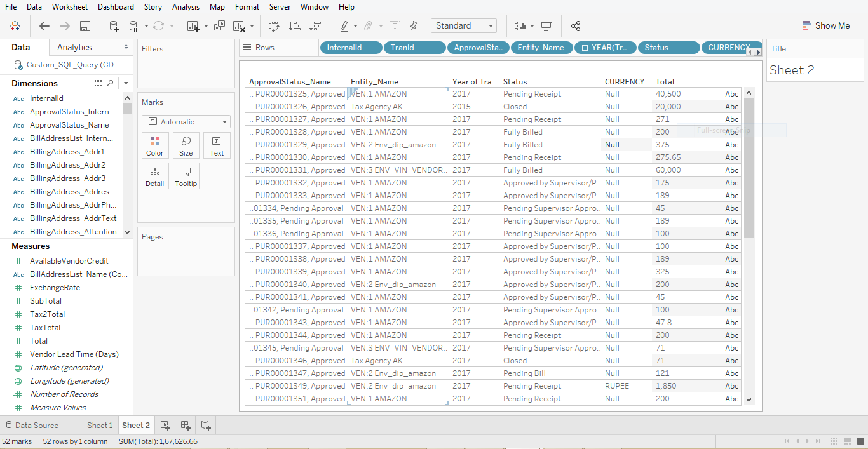Open the Tooltip editor on the Marks card
The image size is (868, 449).
tap(186, 176)
